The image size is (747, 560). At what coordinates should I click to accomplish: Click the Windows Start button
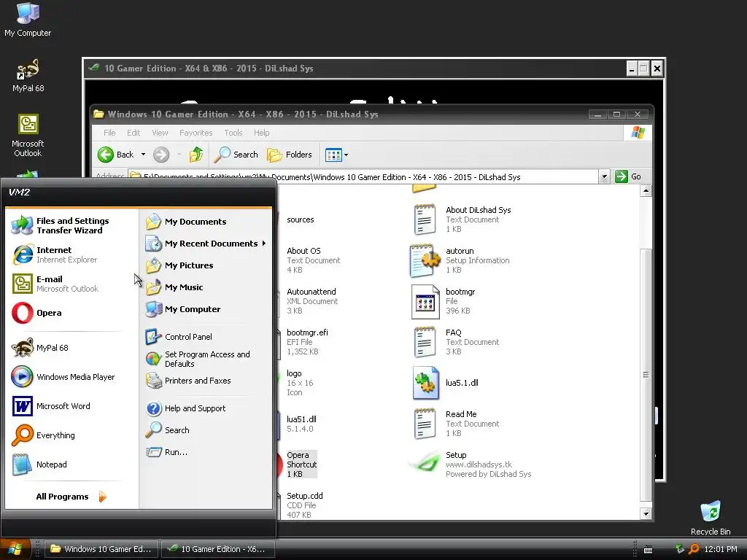coord(15,549)
